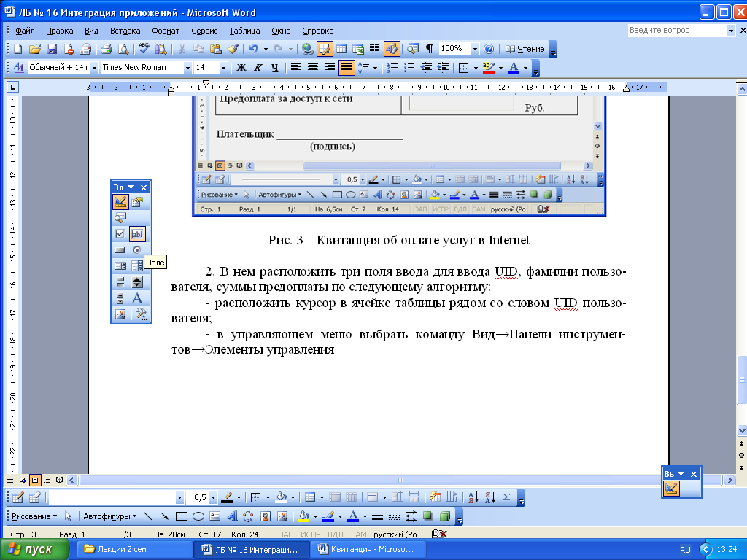Paste from clipboard icon
The height and width of the screenshot is (560, 747).
(216, 49)
